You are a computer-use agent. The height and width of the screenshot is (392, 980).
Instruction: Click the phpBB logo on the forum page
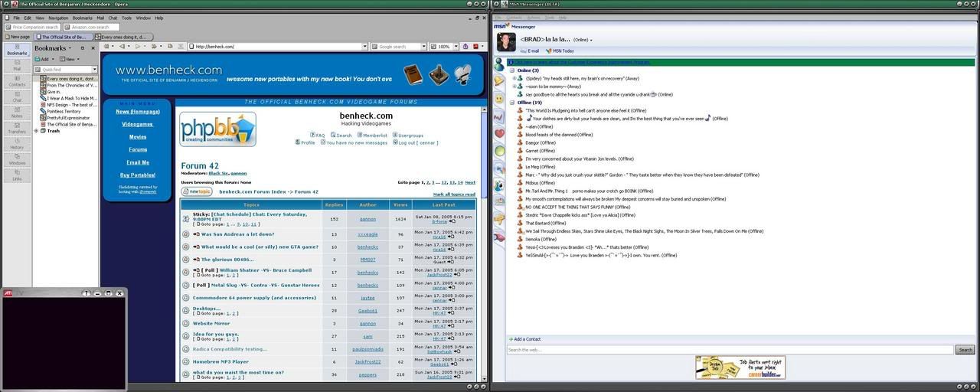pos(218,129)
